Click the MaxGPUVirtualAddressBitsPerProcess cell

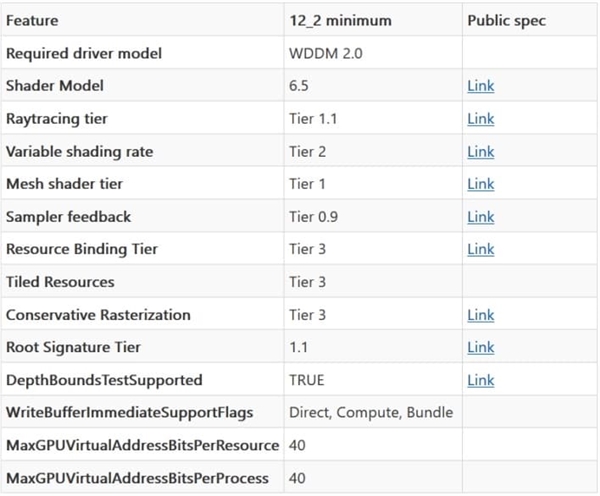[137, 478]
